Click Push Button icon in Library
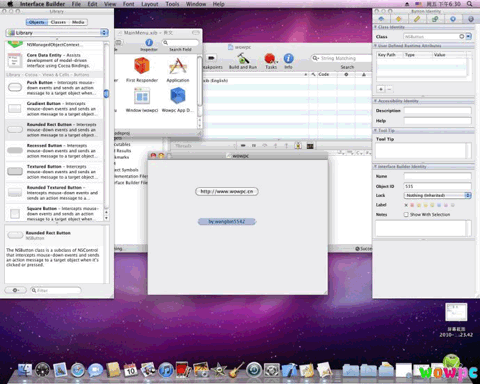 tap(15, 87)
